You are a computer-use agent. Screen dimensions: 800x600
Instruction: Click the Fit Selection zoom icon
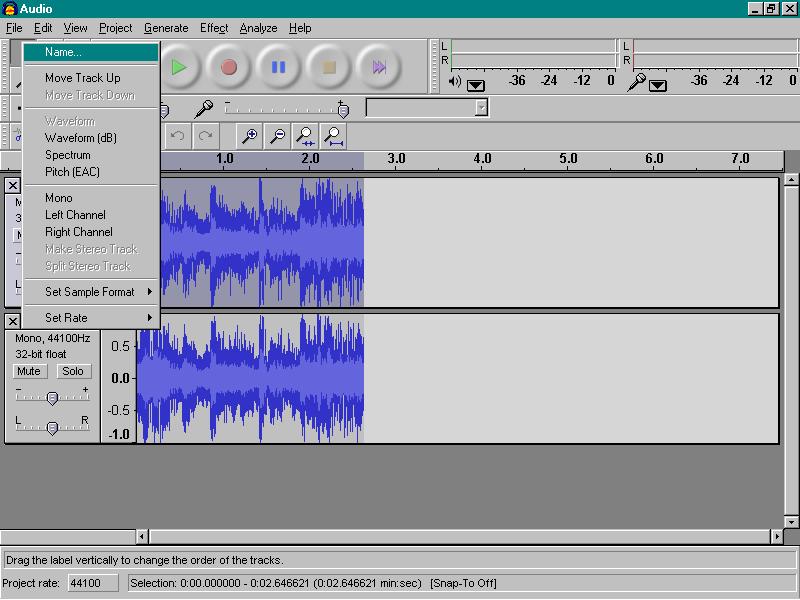pos(305,136)
